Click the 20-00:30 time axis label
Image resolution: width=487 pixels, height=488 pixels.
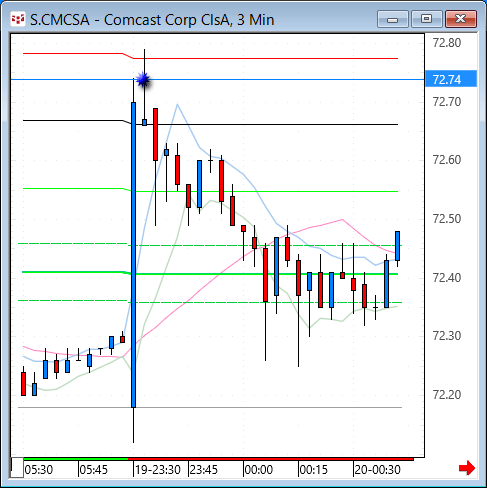click(377, 470)
